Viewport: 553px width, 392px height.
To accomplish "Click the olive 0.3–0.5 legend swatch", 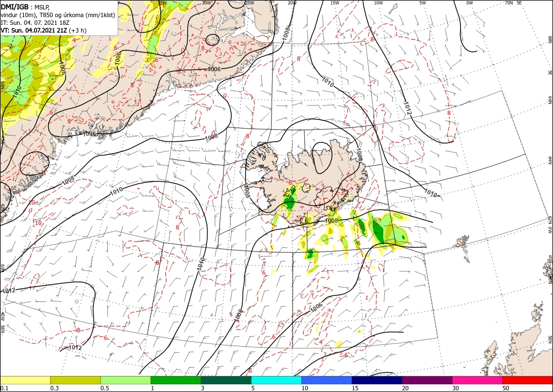I will pos(75,380).
